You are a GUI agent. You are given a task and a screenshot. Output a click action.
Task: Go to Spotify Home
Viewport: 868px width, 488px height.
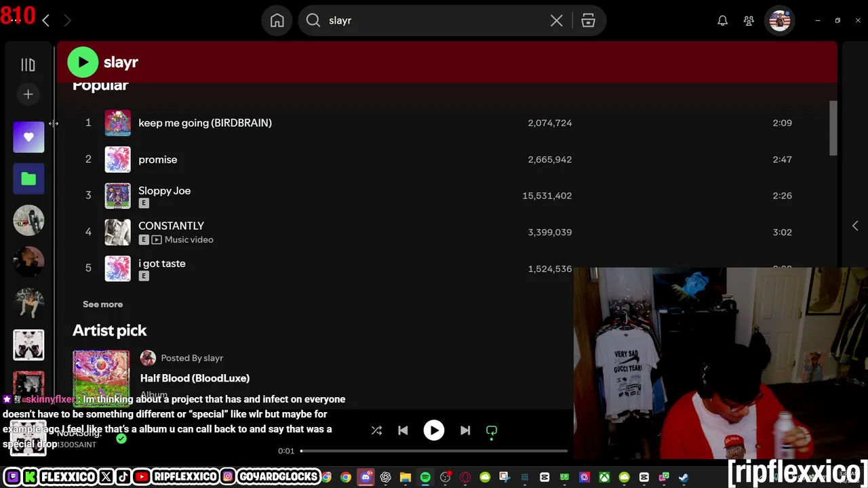click(x=277, y=20)
